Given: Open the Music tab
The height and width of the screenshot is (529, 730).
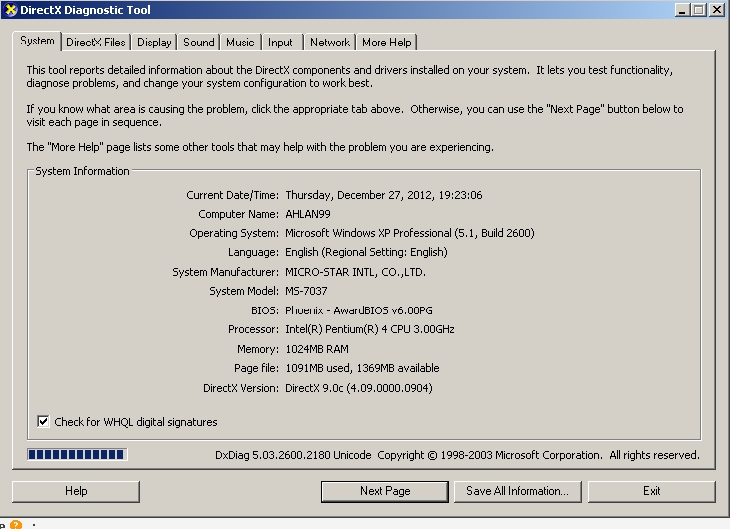Looking at the screenshot, I should (x=240, y=42).
